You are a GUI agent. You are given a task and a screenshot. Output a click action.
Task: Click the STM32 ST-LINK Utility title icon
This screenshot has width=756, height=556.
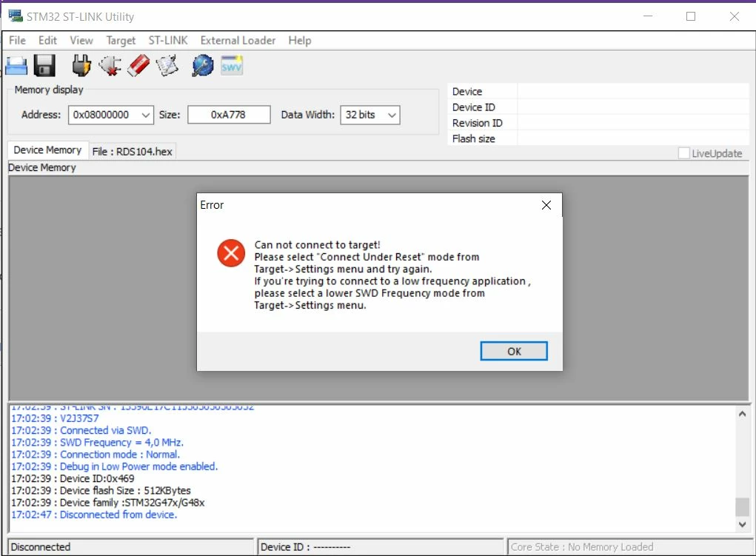(x=16, y=16)
